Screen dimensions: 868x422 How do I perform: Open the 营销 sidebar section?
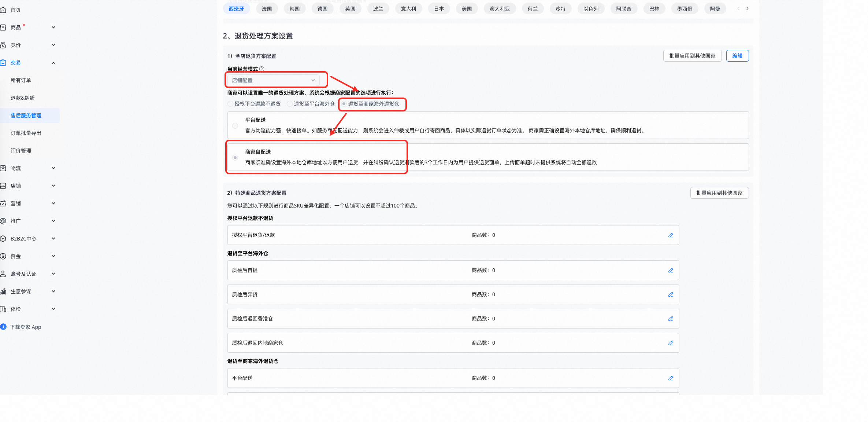pos(16,203)
